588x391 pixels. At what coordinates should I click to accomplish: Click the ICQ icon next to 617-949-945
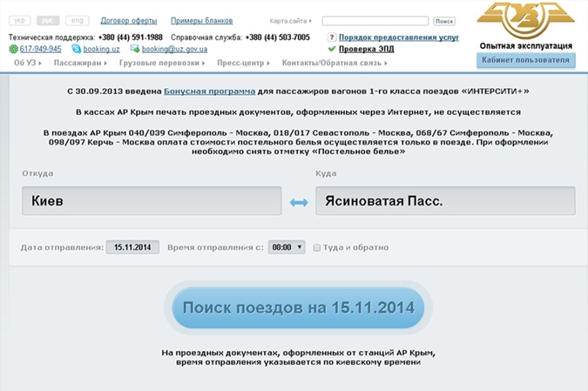14,50
